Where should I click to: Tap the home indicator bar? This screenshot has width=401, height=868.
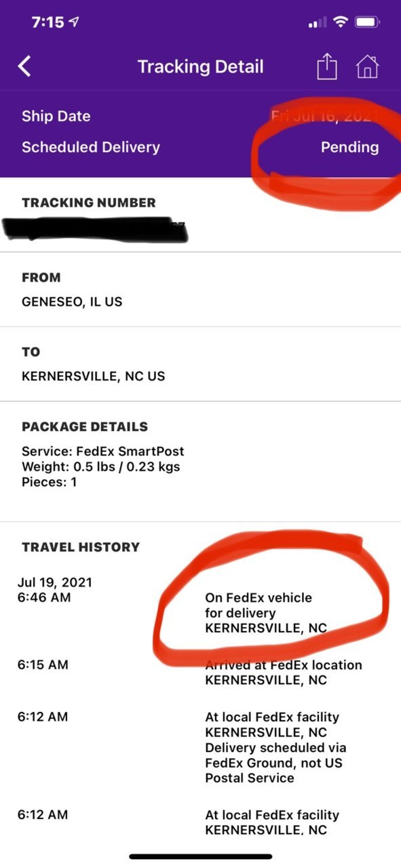click(x=201, y=856)
